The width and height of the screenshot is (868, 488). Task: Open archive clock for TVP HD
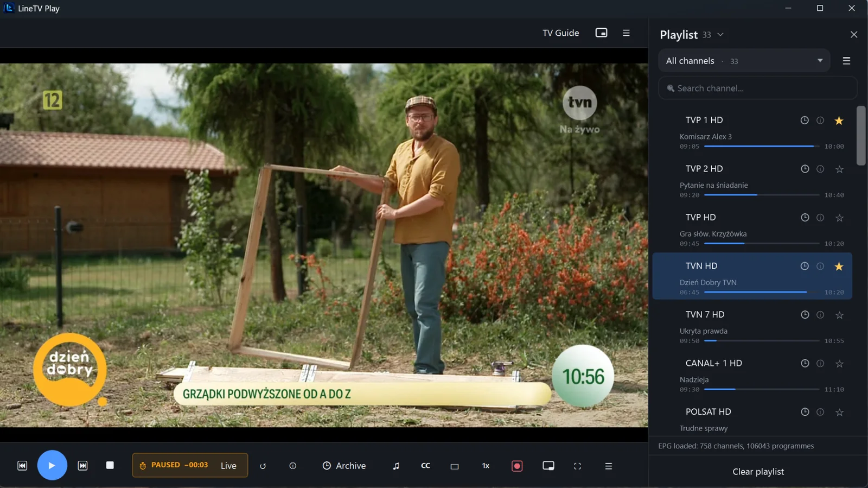805,218
